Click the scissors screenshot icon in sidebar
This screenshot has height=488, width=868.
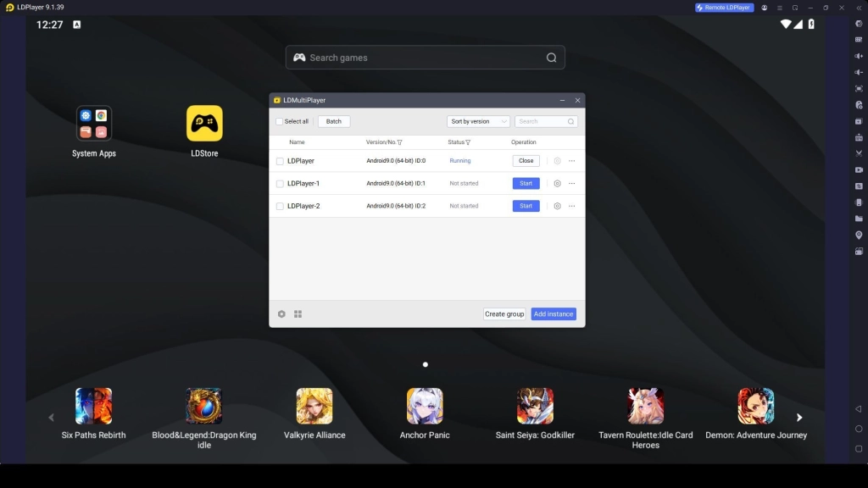tap(859, 153)
